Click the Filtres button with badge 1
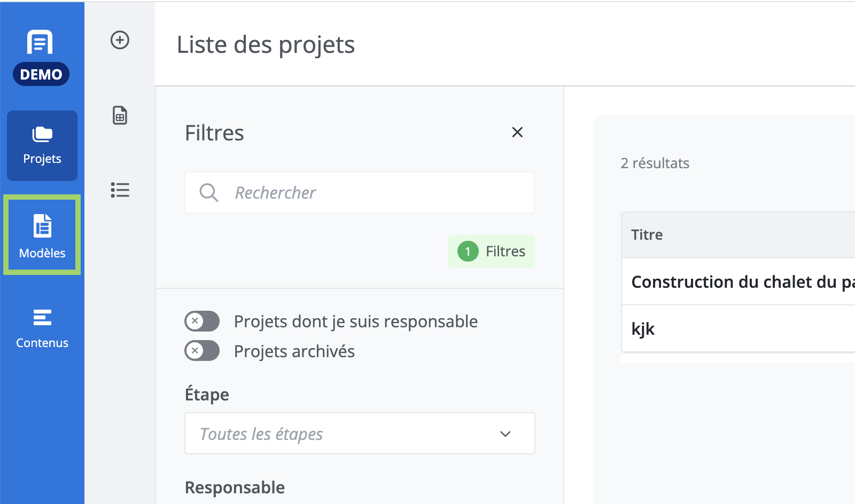Screen dimensions: 855x504 [x=492, y=251]
